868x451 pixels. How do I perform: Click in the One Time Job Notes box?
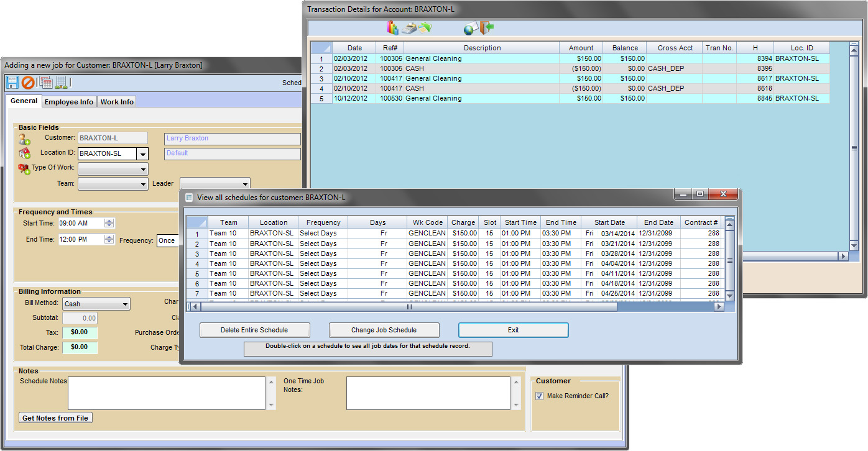point(429,393)
